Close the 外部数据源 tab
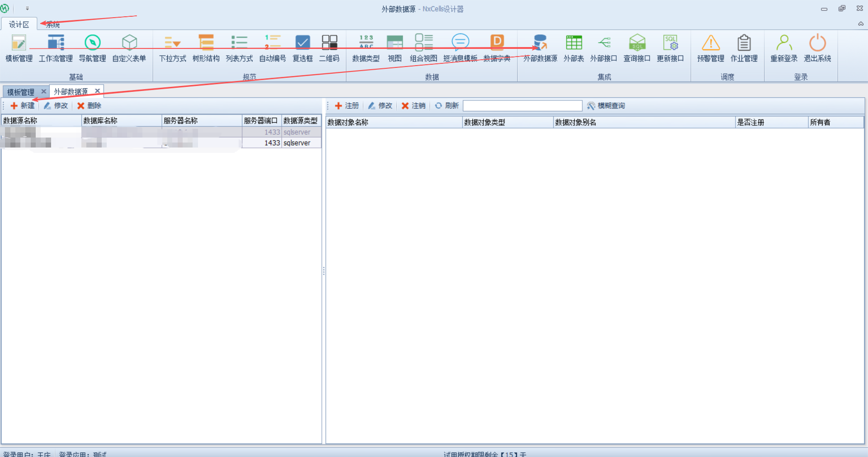 (x=97, y=91)
